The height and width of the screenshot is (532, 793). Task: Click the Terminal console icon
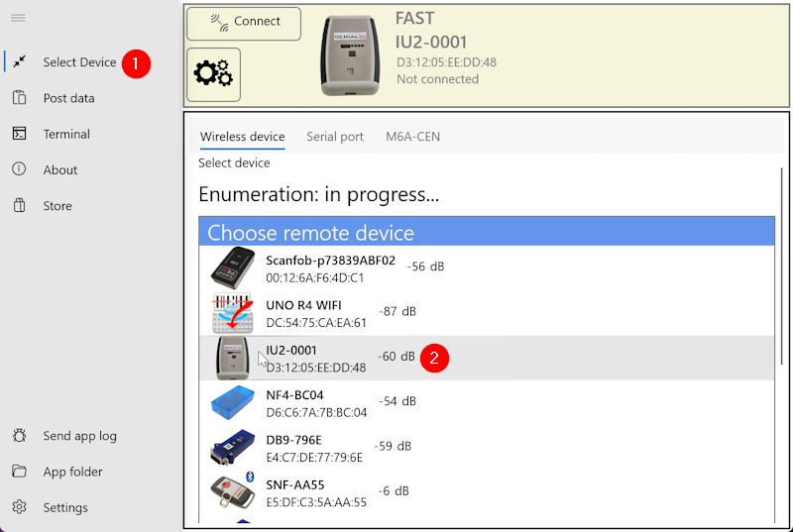(x=19, y=134)
